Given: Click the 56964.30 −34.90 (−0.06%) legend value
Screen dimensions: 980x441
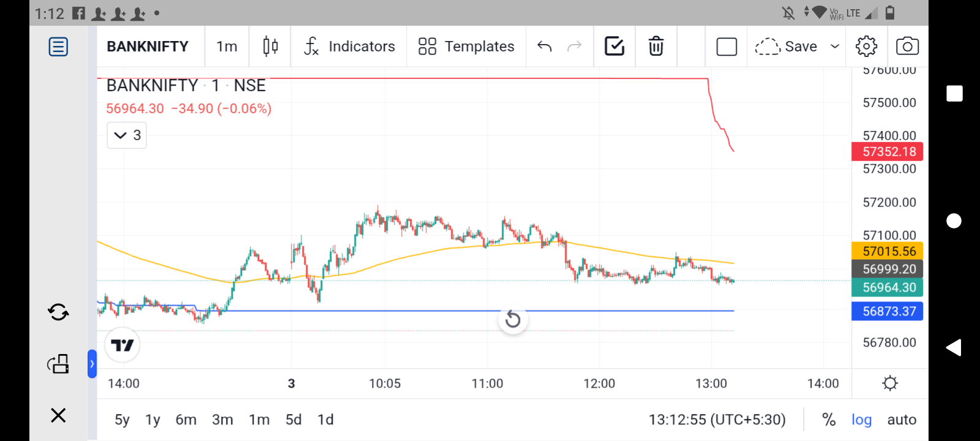Looking at the screenshot, I should click(189, 108).
